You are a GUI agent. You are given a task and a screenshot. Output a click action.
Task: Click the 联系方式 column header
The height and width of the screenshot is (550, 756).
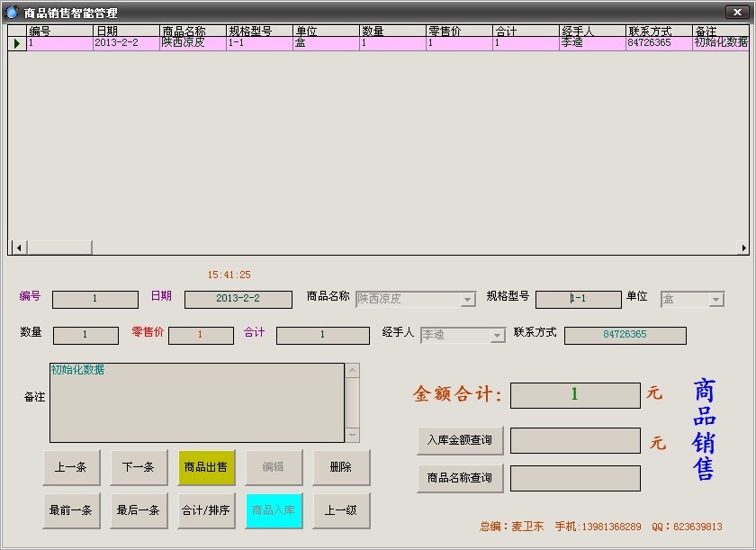659,31
